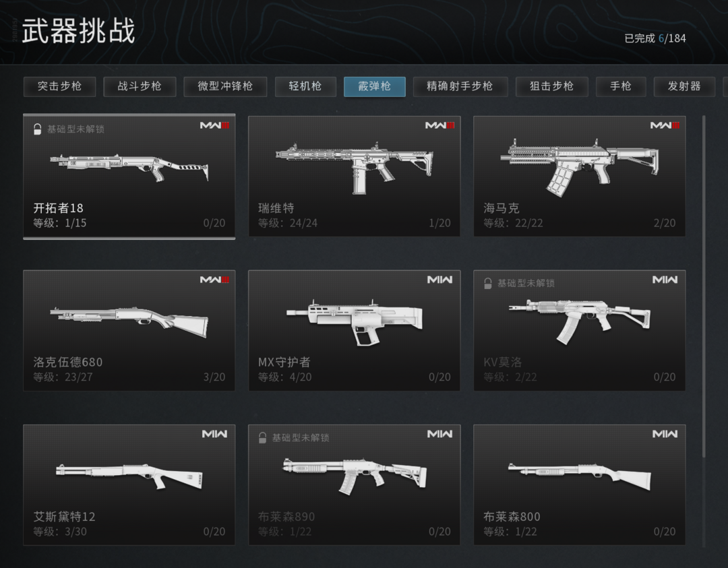Select the 轻机枪 tab
Image resolution: width=728 pixels, height=568 pixels.
(305, 86)
